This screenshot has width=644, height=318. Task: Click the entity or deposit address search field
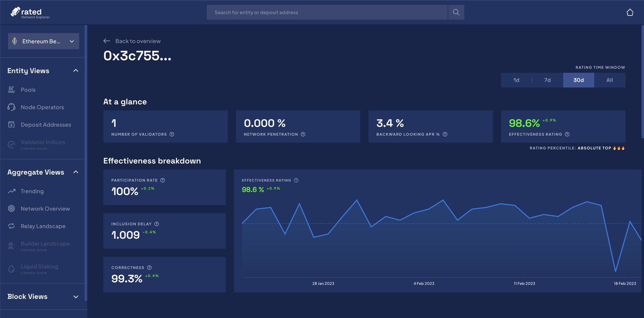[x=327, y=12]
